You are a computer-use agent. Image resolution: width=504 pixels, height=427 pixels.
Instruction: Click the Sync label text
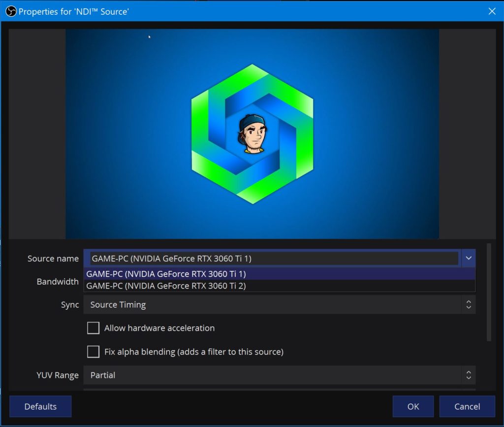(x=70, y=304)
